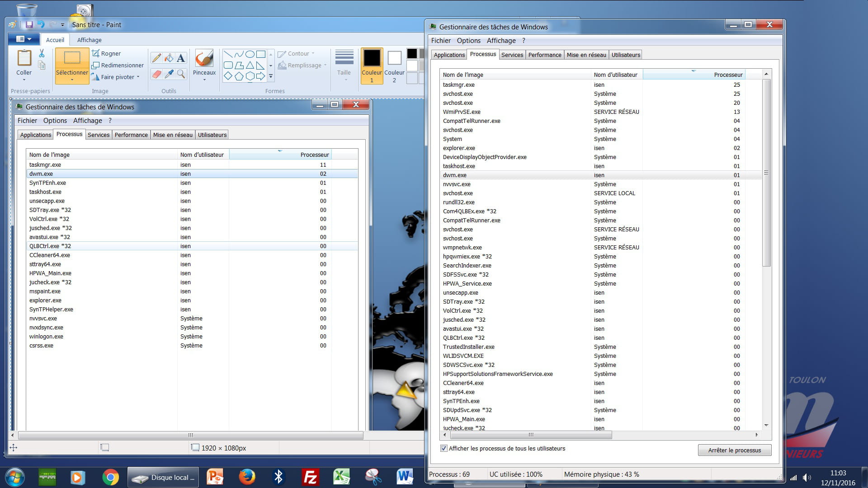Click the Cut scissors icon in Paint
Screen dimensions: 868x488
42,54
